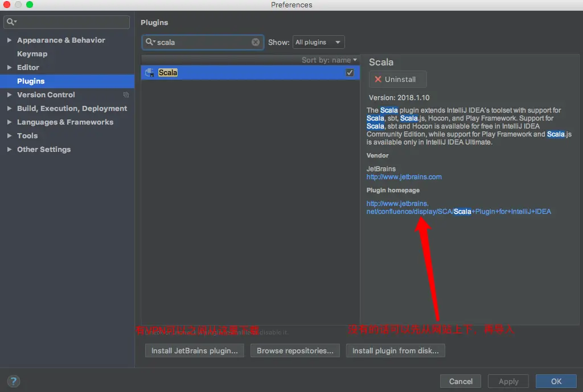The image size is (583, 392).
Task: Expand the Other Settings arrow
Action: click(x=9, y=150)
